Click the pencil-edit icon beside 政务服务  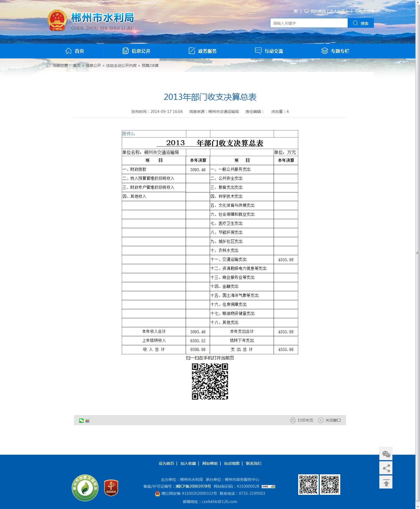click(x=192, y=51)
